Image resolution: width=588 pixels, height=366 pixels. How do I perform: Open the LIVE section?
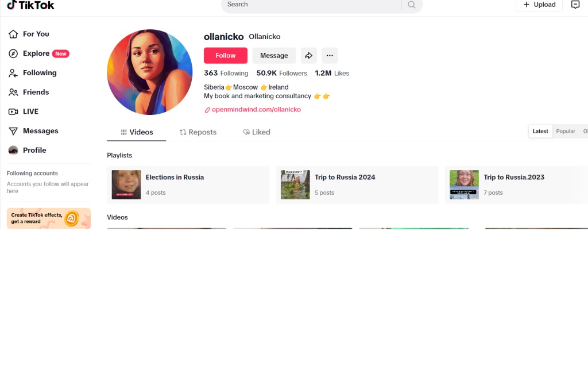click(24, 111)
